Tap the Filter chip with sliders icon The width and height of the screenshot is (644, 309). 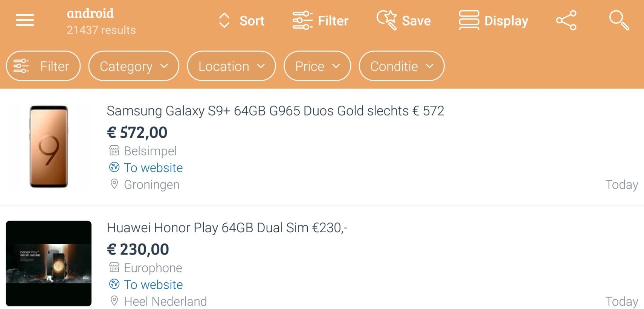pyautogui.click(x=43, y=66)
